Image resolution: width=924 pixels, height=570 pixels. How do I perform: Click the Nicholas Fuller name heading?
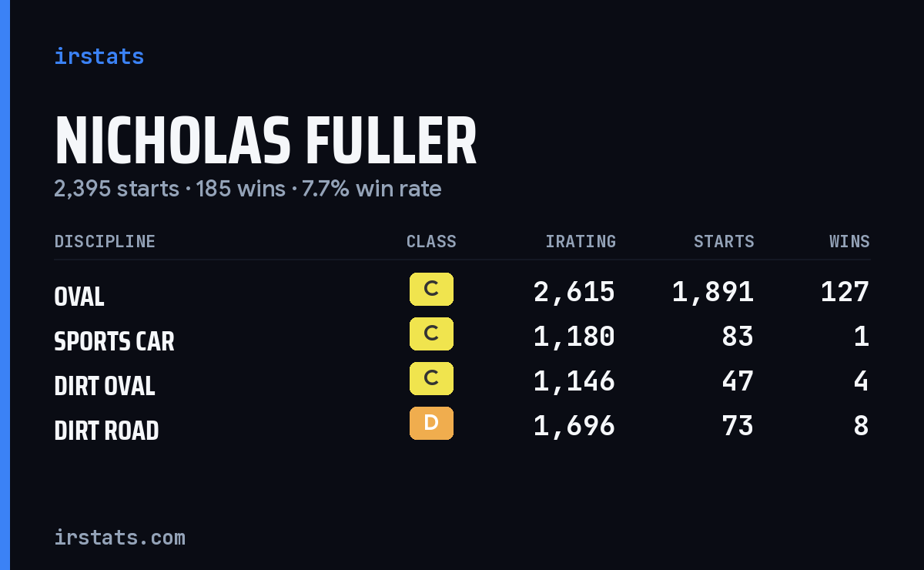pyautogui.click(x=266, y=142)
